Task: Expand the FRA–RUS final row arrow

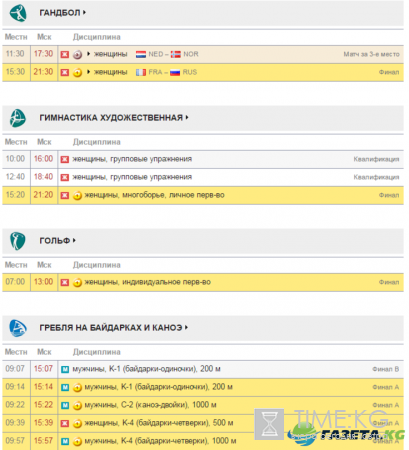Action: click(x=88, y=72)
